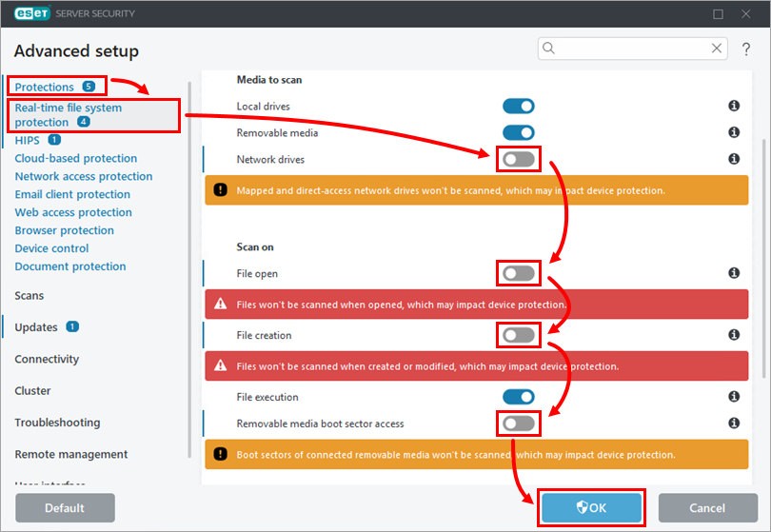The height and width of the screenshot is (532, 771).
Task: Open the Updates section in sidebar
Action: (36, 327)
